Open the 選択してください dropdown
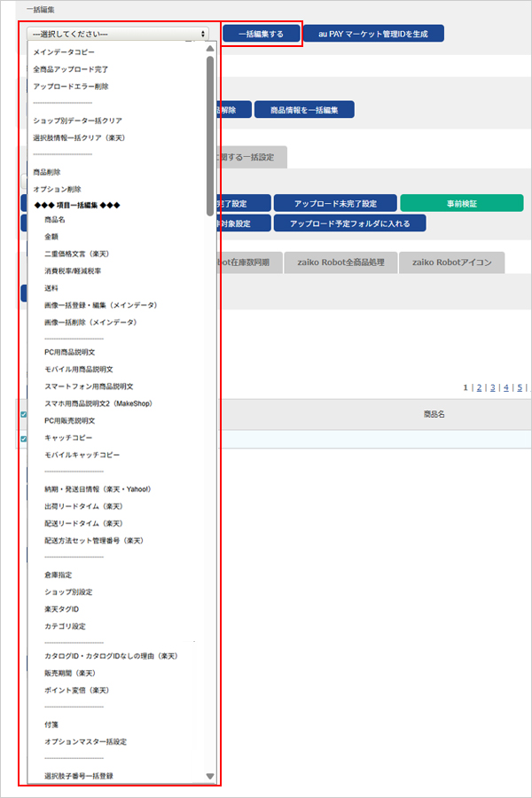This screenshot has height=798, width=532. [x=118, y=34]
